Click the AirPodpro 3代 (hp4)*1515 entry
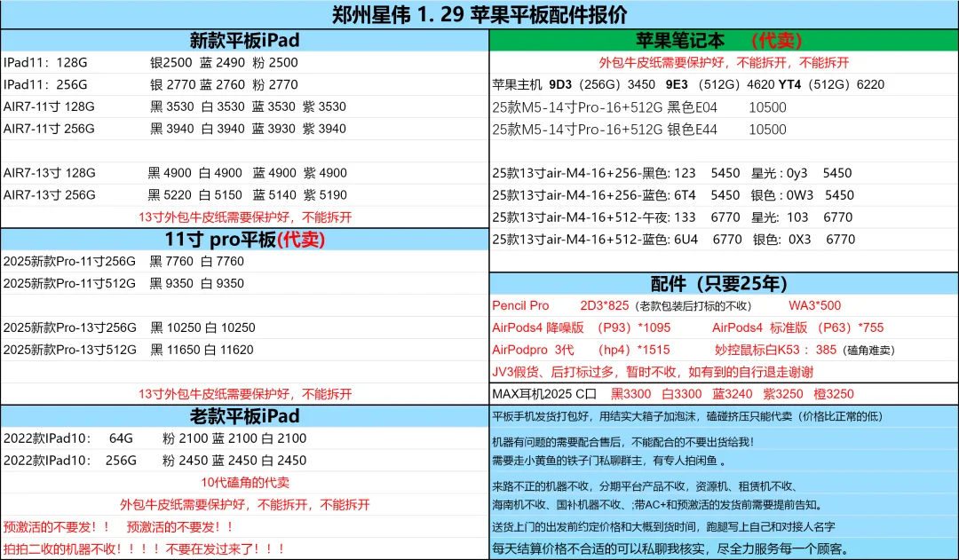The image size is (959, 560). pos(581,350)
